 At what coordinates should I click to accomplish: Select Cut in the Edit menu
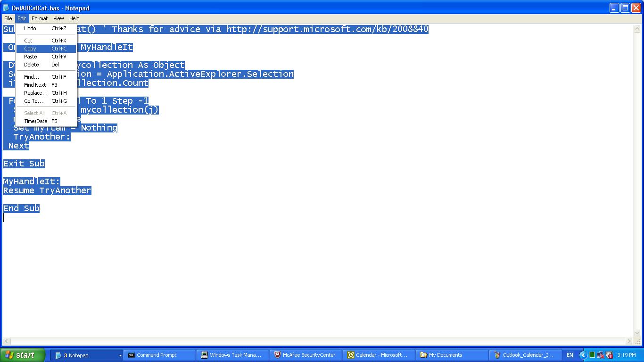pyautogui.click(x=28, y=41)
